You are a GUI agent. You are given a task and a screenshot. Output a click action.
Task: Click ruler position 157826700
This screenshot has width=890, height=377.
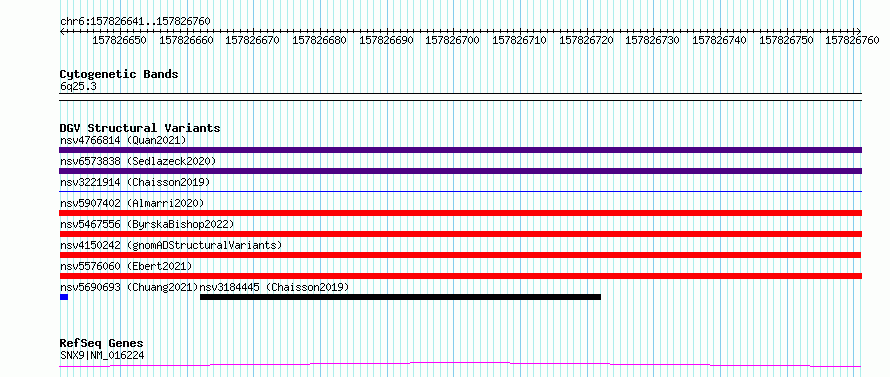point(452,40)
